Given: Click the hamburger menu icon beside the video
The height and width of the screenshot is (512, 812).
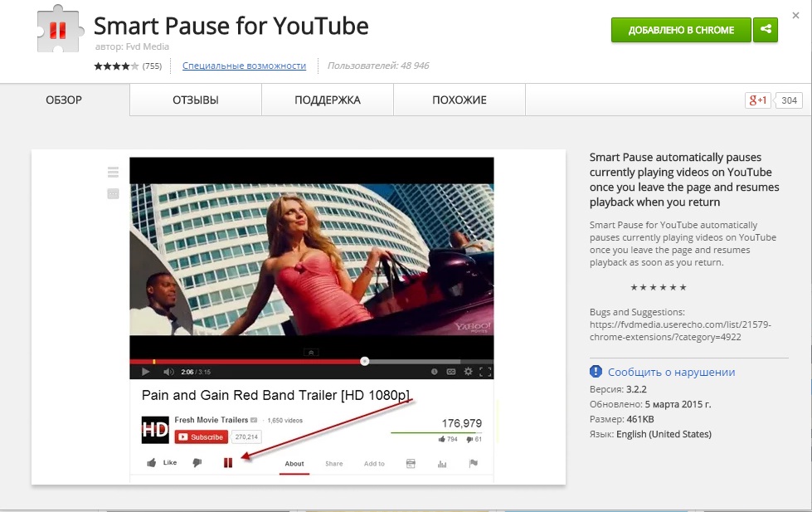Looking at the screenshot, I should click(x=112, y=172).
